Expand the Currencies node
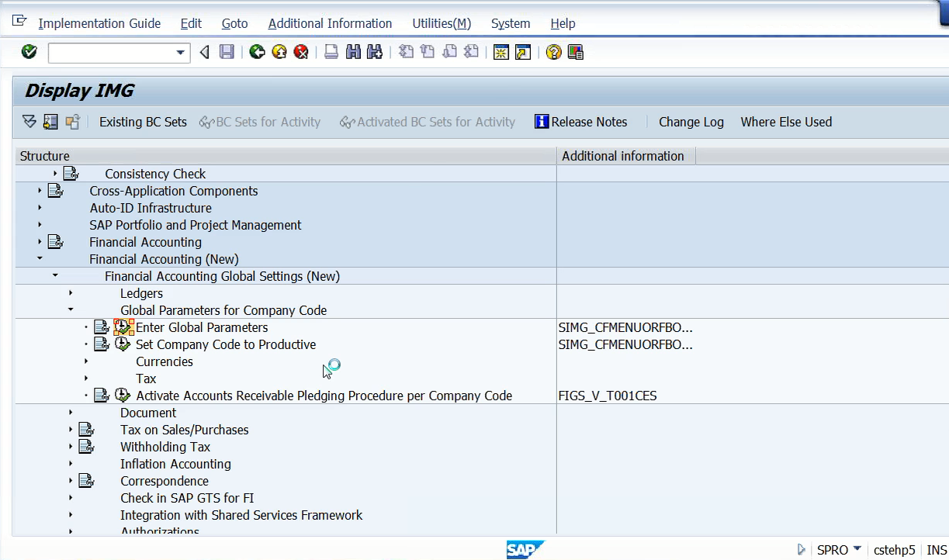The height and width of the screenshot is (560, 949). (x=86, y=361)
